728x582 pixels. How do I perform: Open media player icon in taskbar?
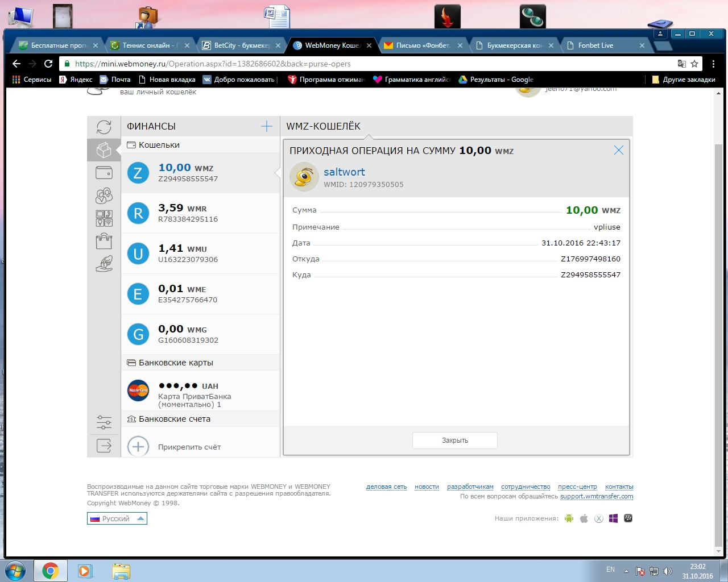pos(85,571)
